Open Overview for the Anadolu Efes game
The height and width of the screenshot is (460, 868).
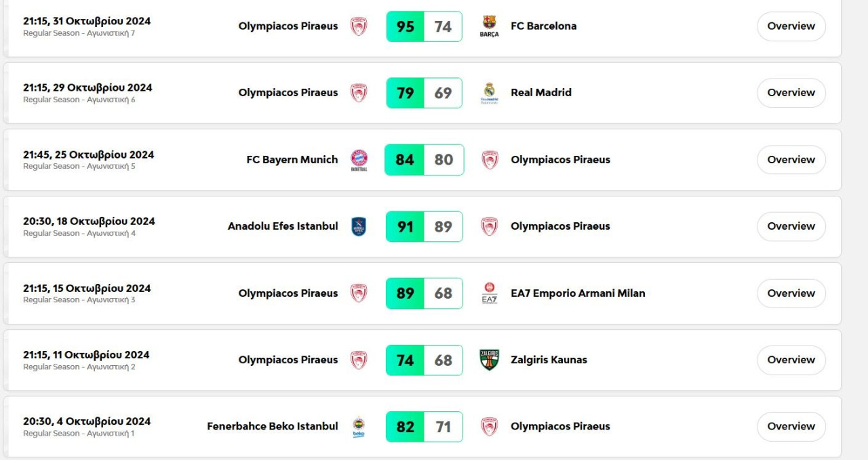point(791,226)
